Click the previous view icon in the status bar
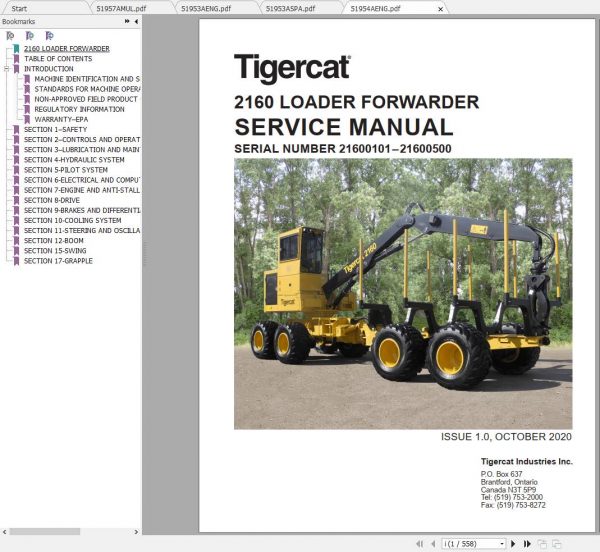 coord(542,544)
